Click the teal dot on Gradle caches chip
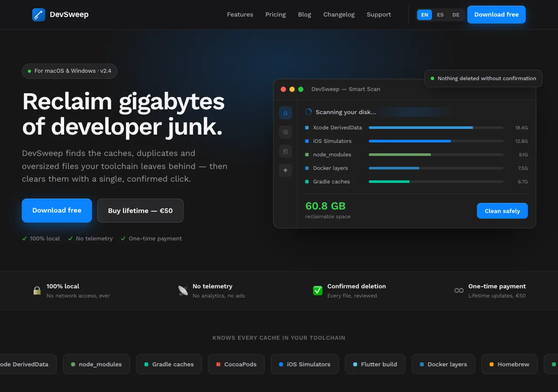 coord(146,364)
